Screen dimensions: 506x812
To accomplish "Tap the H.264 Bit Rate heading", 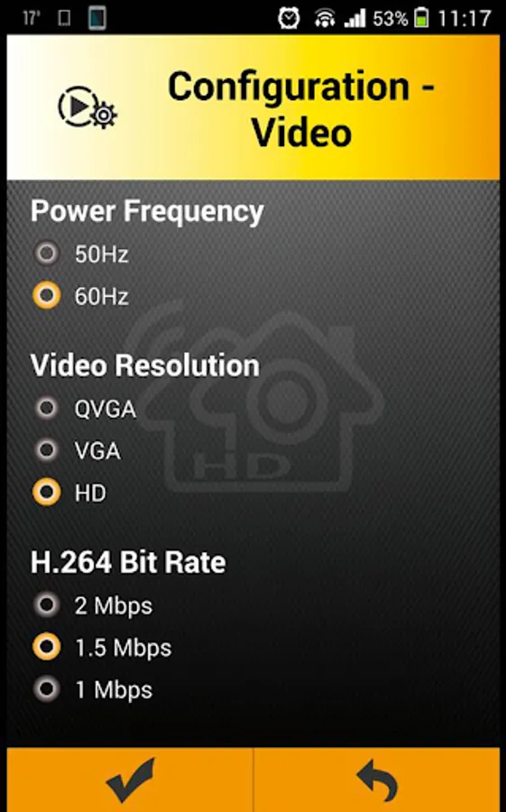I will point(128,562).
